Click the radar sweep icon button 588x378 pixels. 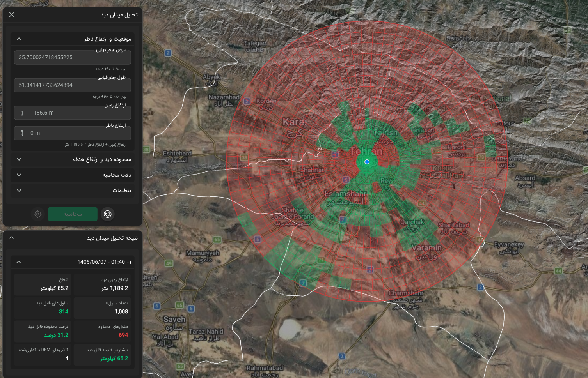[x=108, y=214]
